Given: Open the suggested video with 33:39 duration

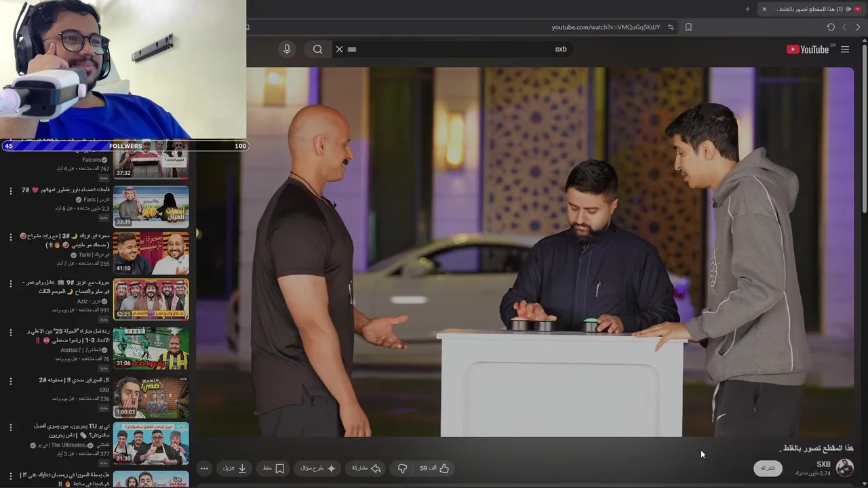Looking at the screenshot, I should (151, 206).
